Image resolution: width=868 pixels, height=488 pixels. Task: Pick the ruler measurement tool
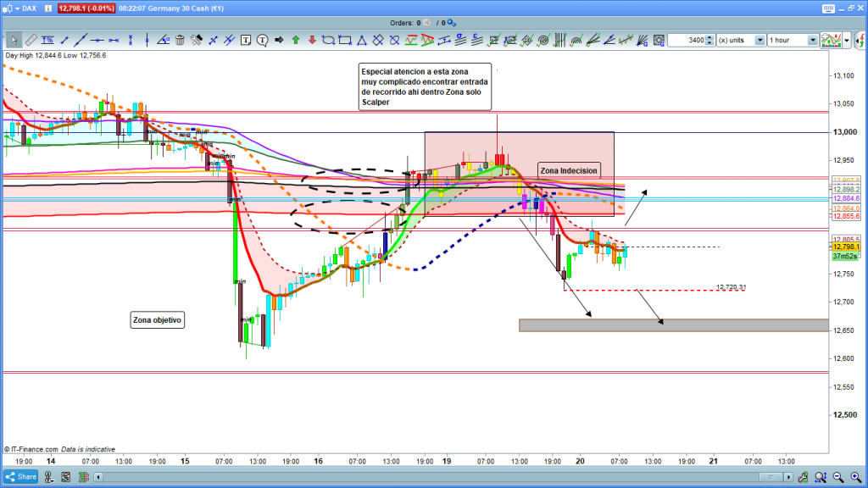(31, 40)
